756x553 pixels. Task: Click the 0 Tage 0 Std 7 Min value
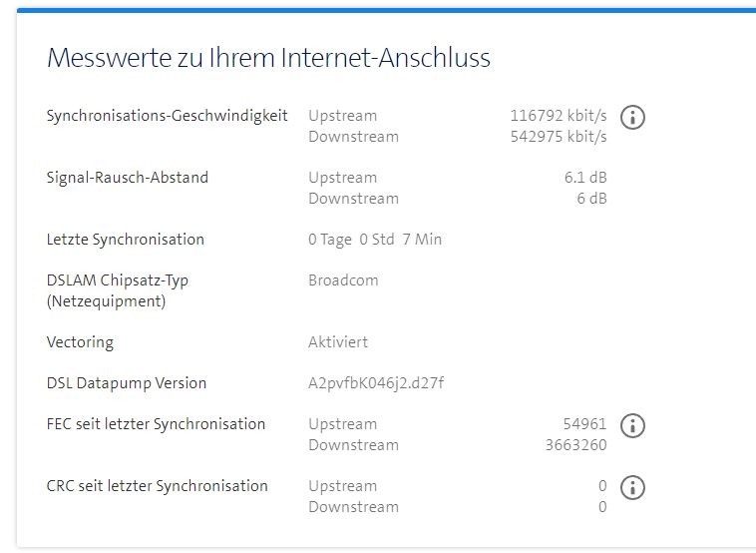pyautogui.click(x=375, y=240)
